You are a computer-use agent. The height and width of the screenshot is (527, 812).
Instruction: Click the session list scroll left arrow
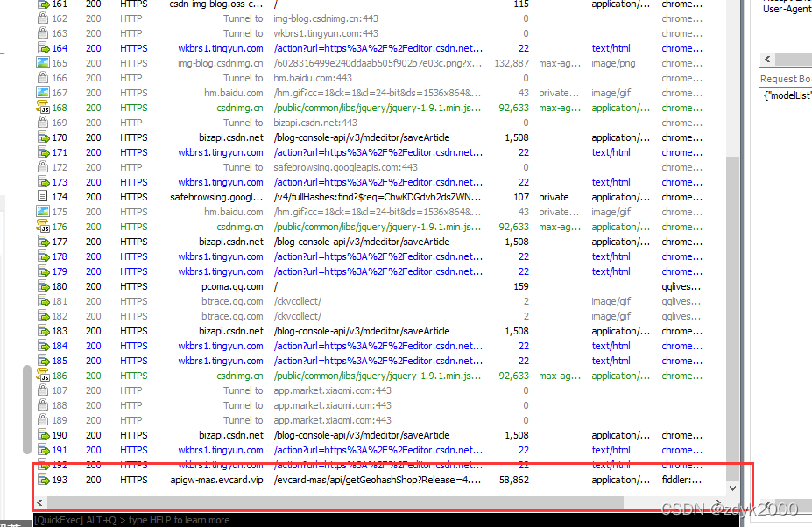39,502
